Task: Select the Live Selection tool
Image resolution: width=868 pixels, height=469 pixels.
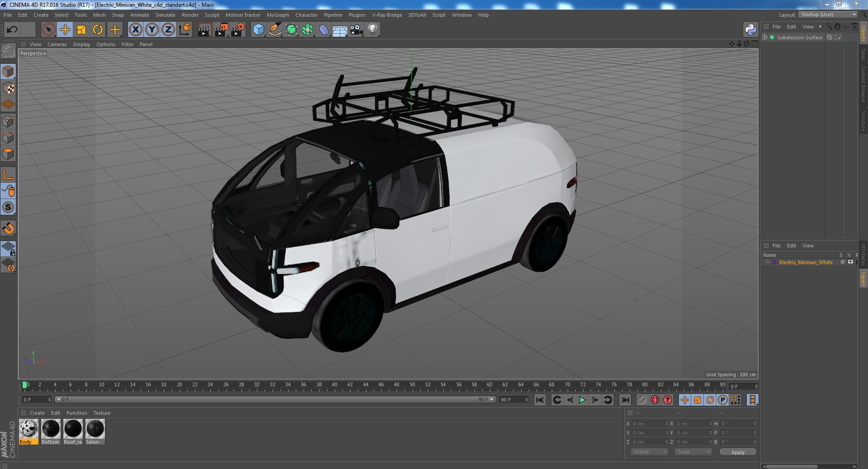Action: [48, 30]
